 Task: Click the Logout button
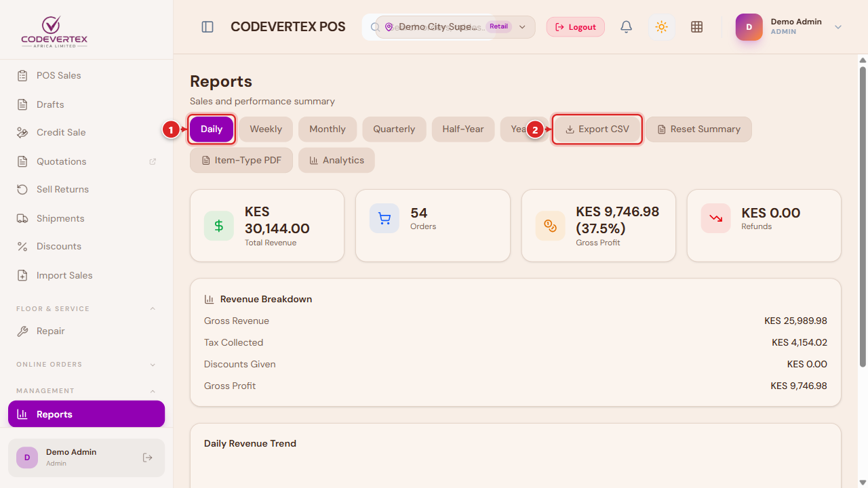(576, 27)
